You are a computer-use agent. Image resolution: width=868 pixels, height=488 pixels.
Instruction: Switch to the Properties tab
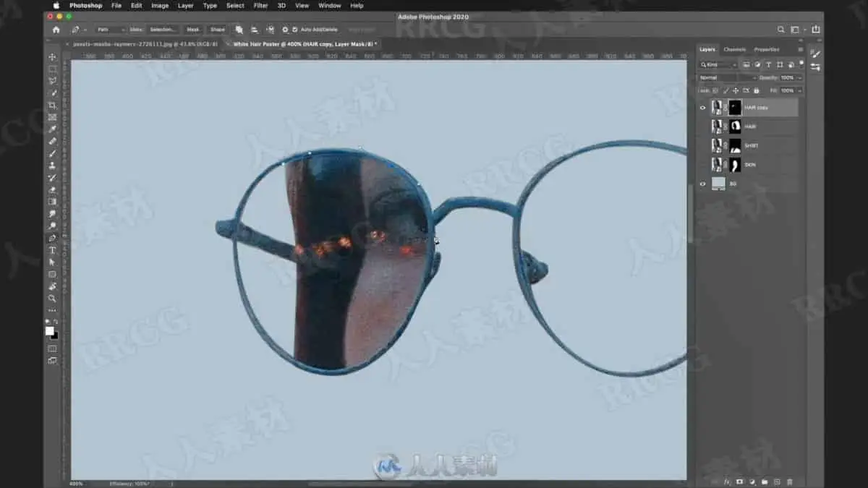point(767,49)
